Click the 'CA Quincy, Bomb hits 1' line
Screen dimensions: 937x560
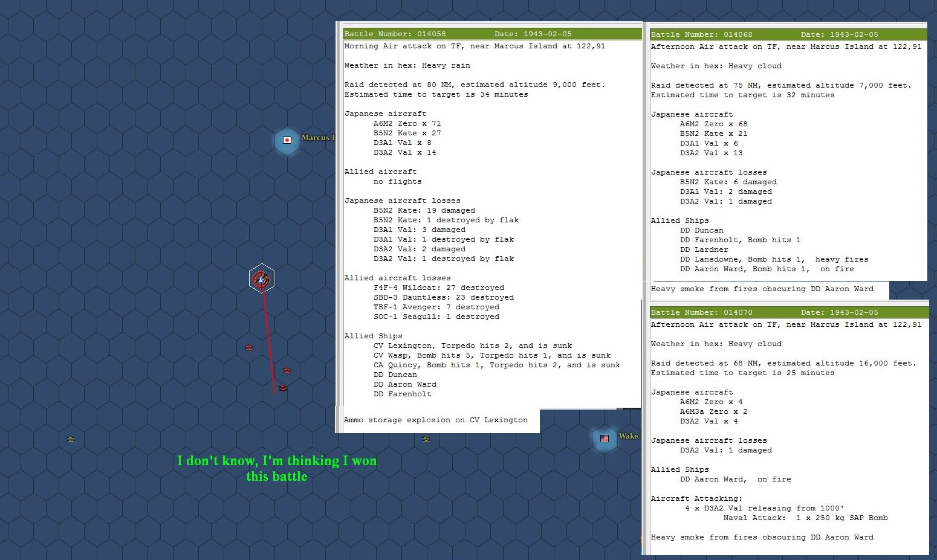(496, 365)
